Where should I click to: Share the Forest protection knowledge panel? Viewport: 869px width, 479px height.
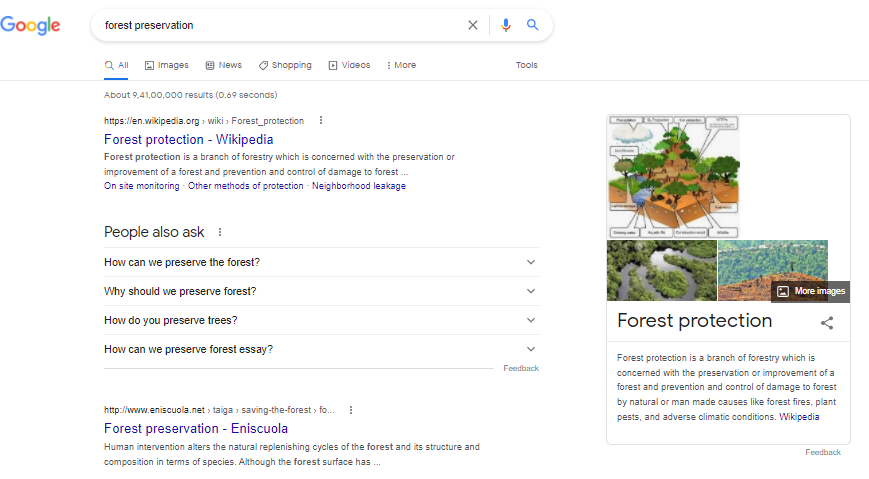[827, 323]
